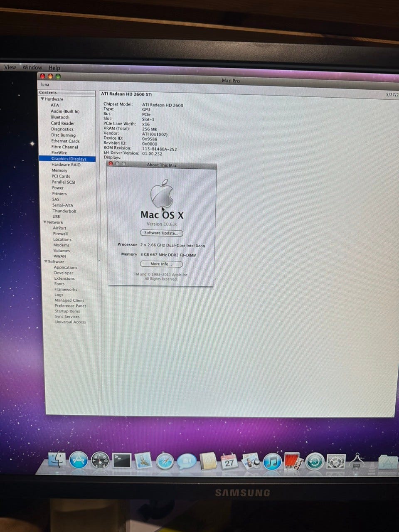Select ATA in the Hardware list
This screenshot has height=532, width=399.
pos(55,105)
